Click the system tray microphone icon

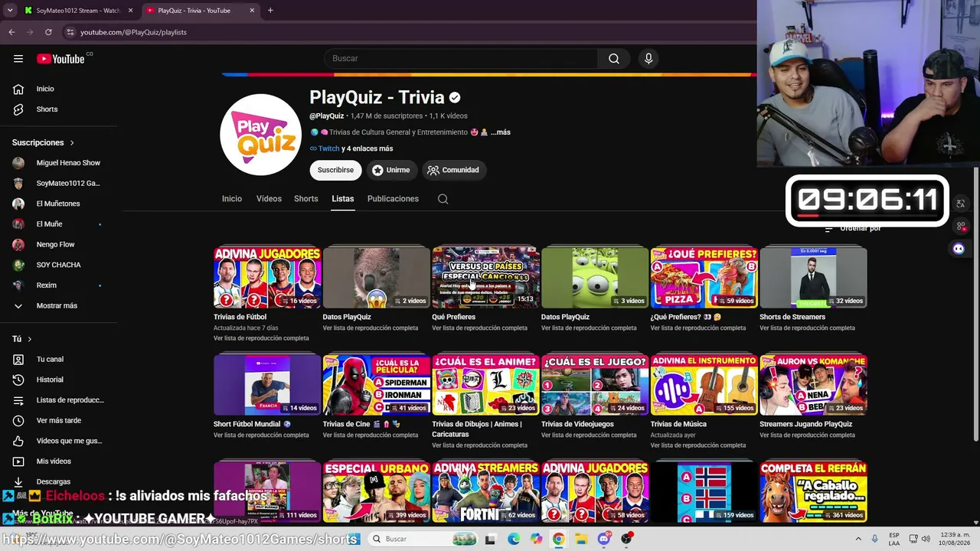click(x=874, y=539)
